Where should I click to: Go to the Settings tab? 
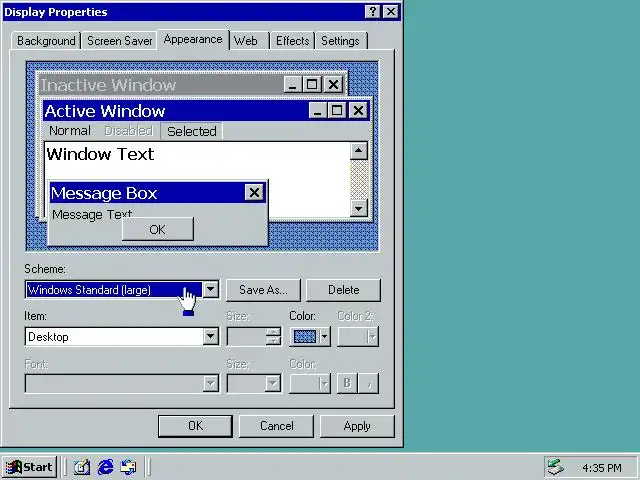(340, 41)
